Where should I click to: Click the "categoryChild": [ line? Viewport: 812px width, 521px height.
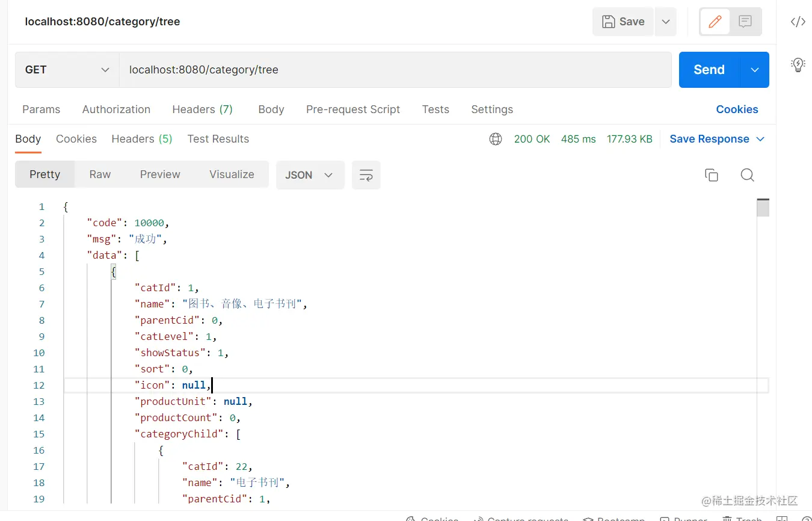[x=188, y=434]
